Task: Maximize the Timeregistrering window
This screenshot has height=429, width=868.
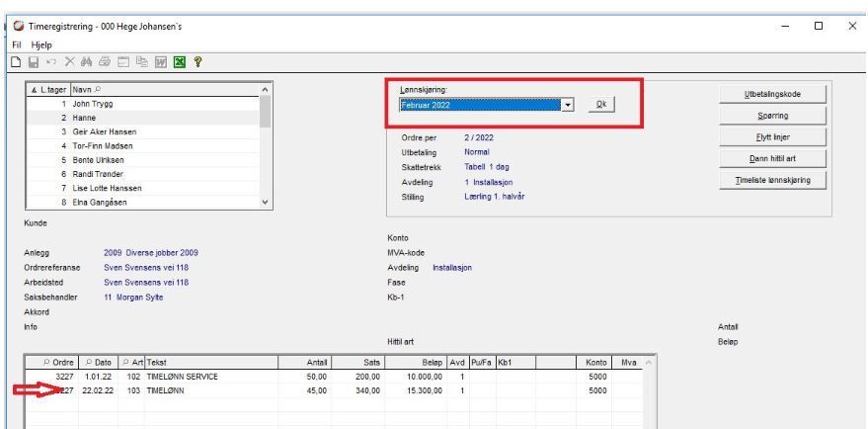Action: 819,26
